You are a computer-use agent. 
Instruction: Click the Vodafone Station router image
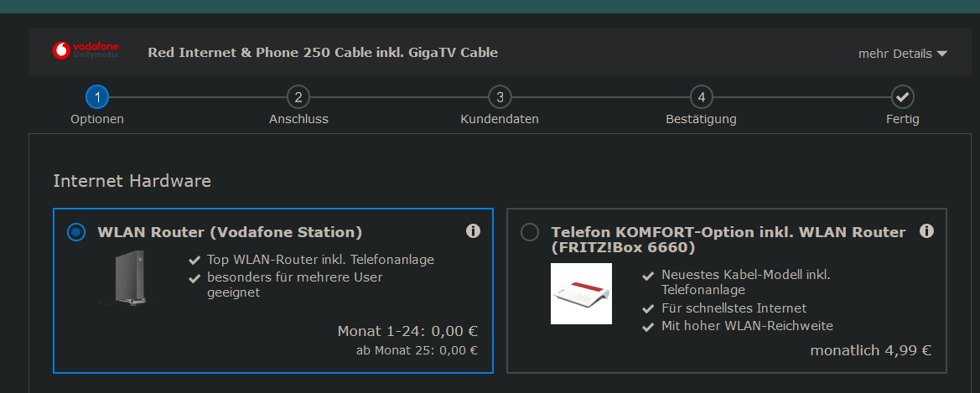tap(128, 278)
